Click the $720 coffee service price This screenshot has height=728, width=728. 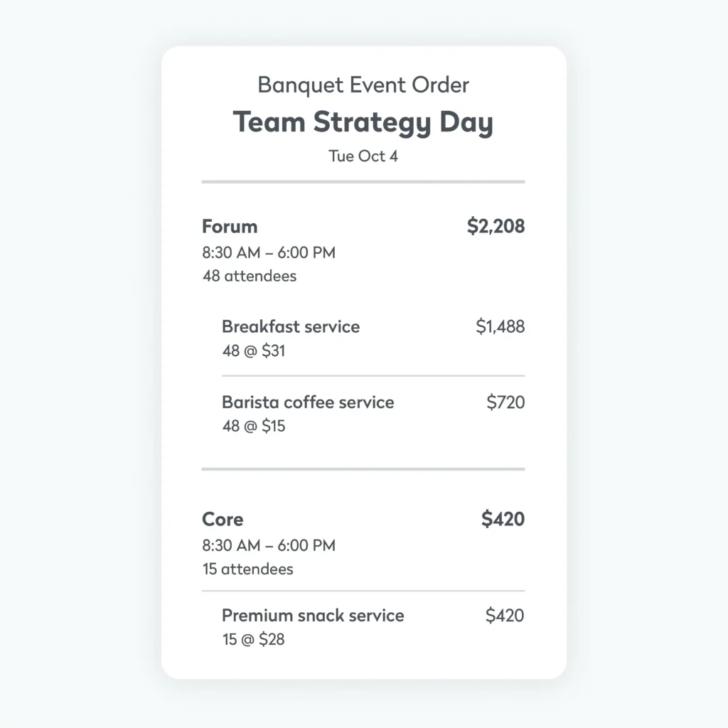click(505, 402)
